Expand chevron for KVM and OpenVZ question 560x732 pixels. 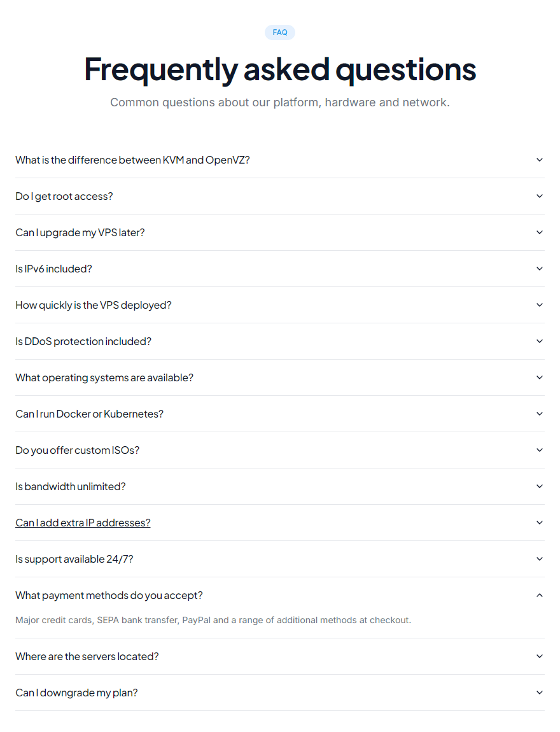coord(540,160)
